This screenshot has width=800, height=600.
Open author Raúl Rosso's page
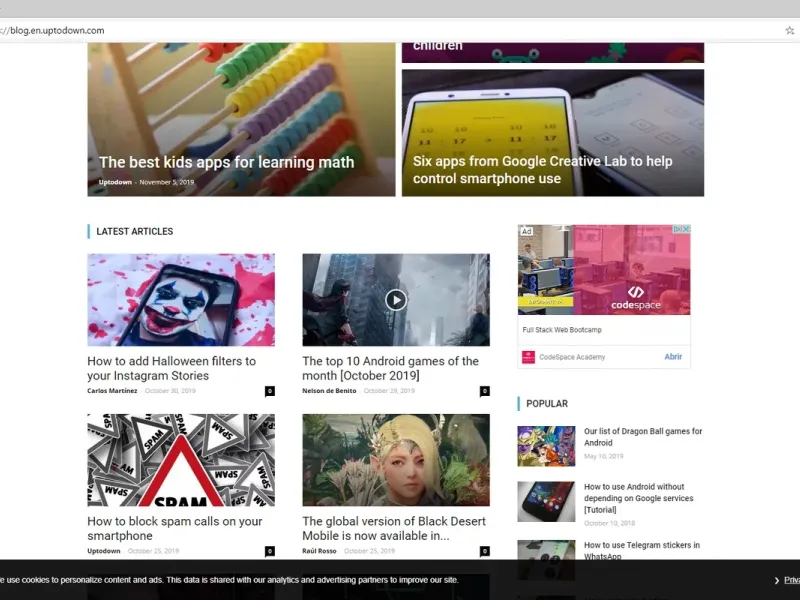tap(319, 551)
